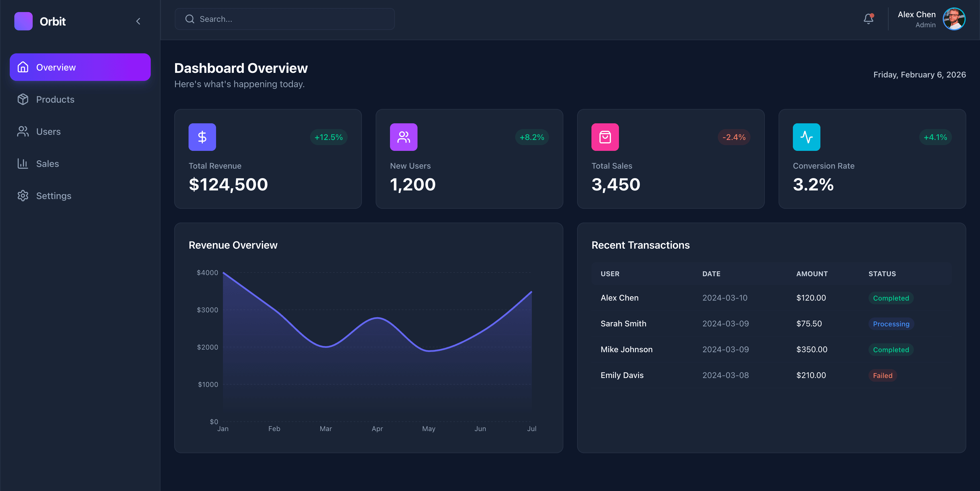The height and width of the screenshot is (491, 980).
Task: Click the Failed status badge for Emily Davis
Action: [882, 375]
